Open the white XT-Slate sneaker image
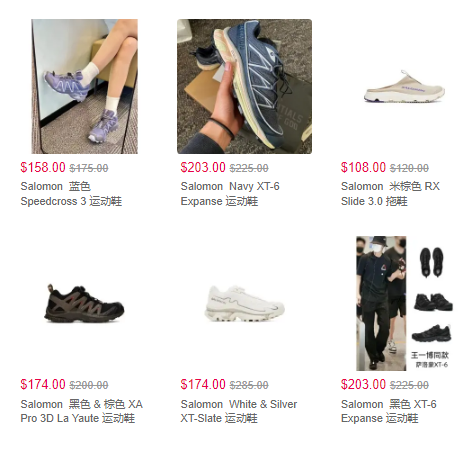 point(244,303)
